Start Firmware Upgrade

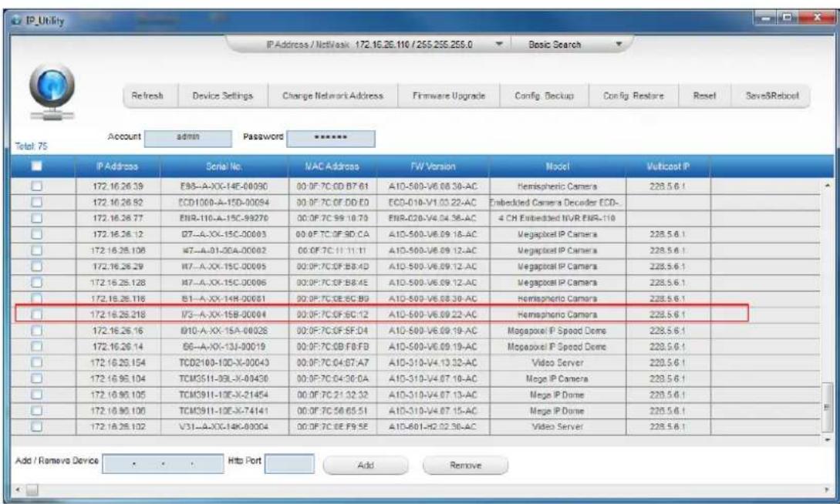pyautogui.click(x=448, y=96)
